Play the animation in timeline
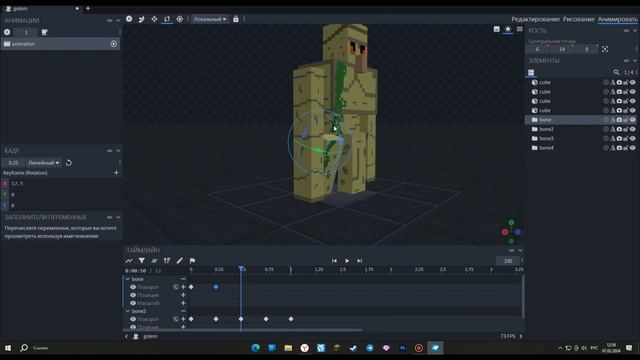 click(347, 261)
